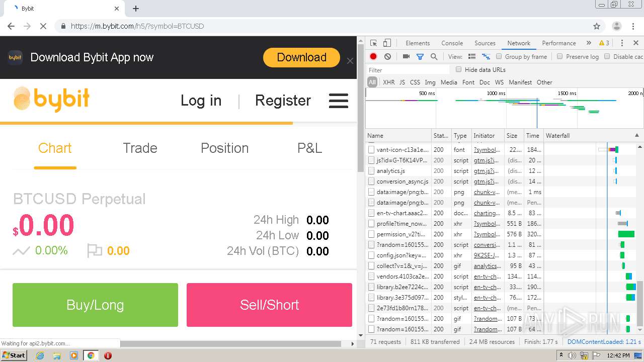The image size is (644, 362).
Task: Click the Log in link
Action: coord(201,101)
